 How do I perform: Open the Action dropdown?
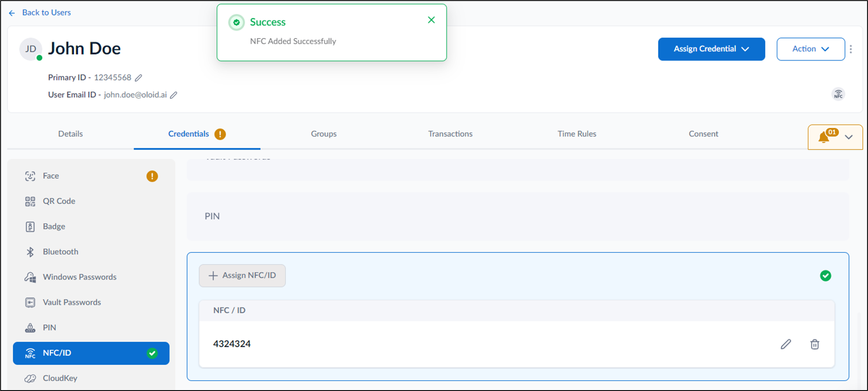click(x=810, y=49)
